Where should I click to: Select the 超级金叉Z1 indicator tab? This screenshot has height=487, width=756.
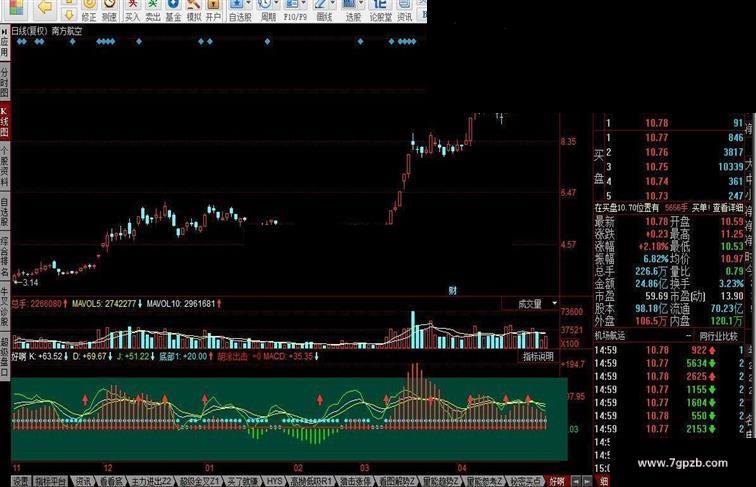pos(200,481)
